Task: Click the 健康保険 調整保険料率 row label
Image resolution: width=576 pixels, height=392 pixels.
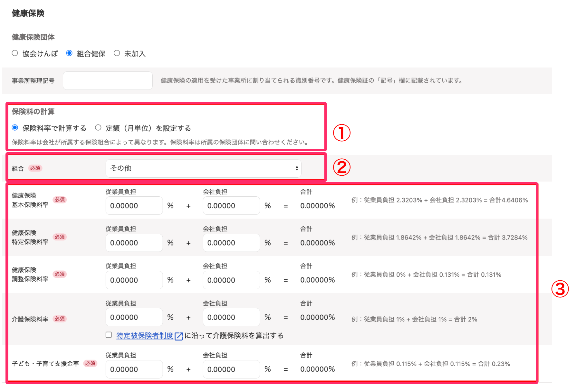Action: 30,275
